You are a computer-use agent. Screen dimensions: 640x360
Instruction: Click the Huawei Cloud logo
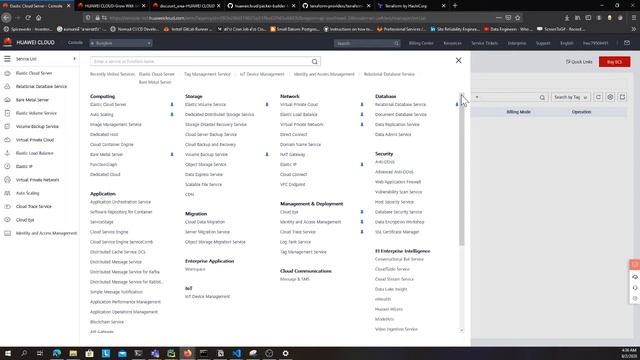[8, 42]
